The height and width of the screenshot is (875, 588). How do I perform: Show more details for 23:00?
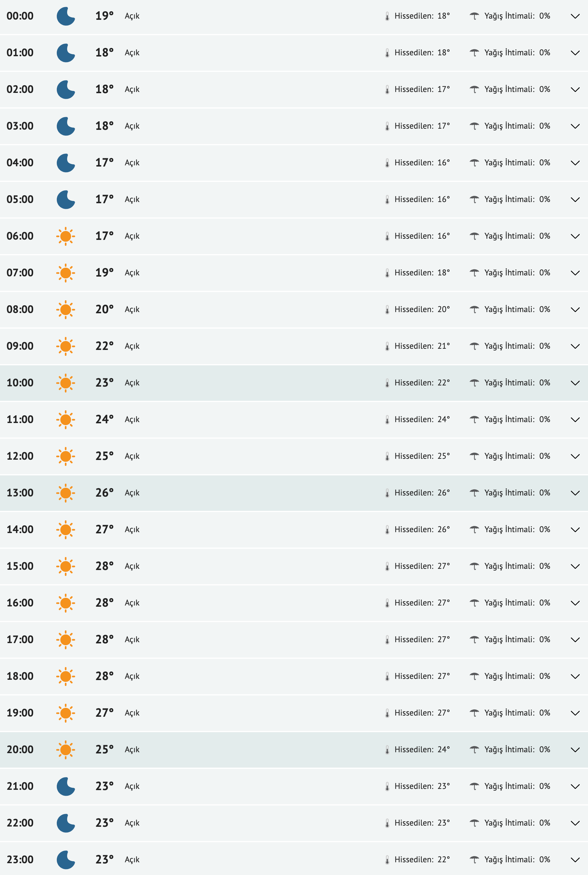click(x=575, y=860)
